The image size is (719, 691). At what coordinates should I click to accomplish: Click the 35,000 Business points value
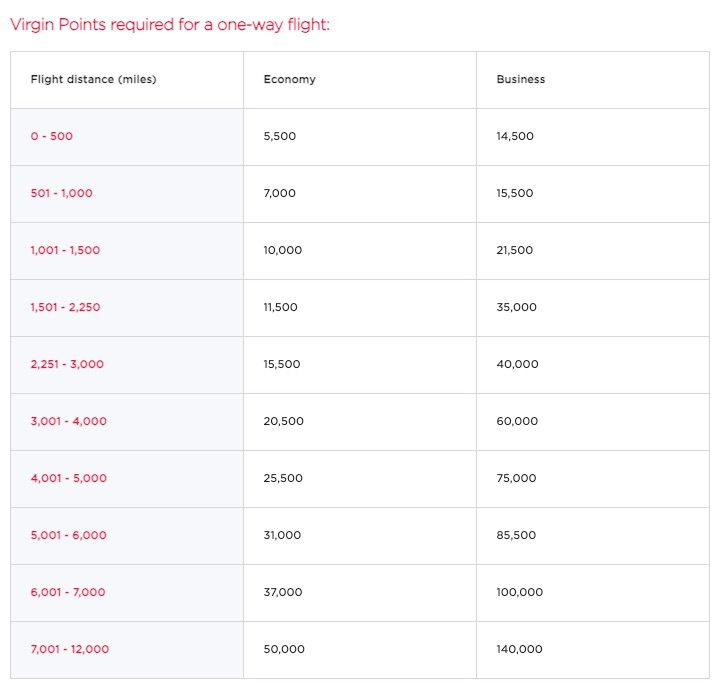[516, 307]
